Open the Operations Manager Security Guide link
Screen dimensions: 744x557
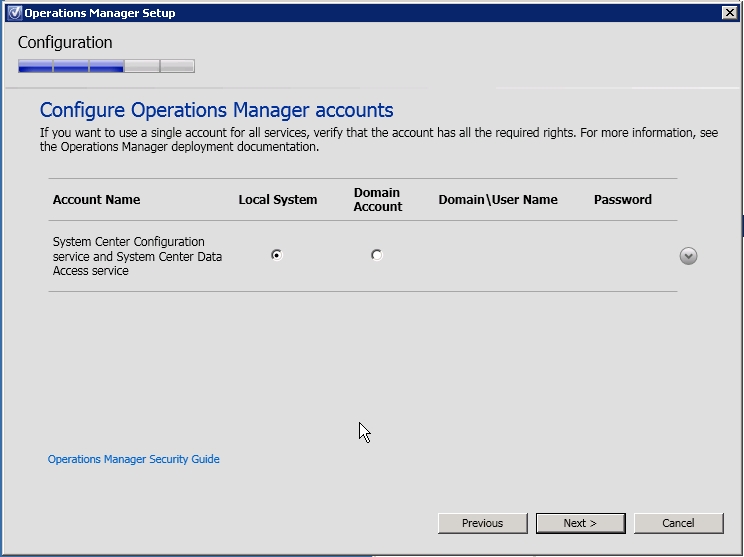(134, 459)
